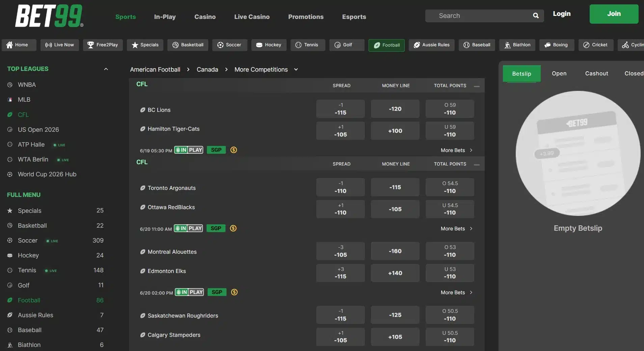This screenshot has width=644, height=351.
Task: Click In Play badge for BC Lions match
Action: click(x=189, y=150)
